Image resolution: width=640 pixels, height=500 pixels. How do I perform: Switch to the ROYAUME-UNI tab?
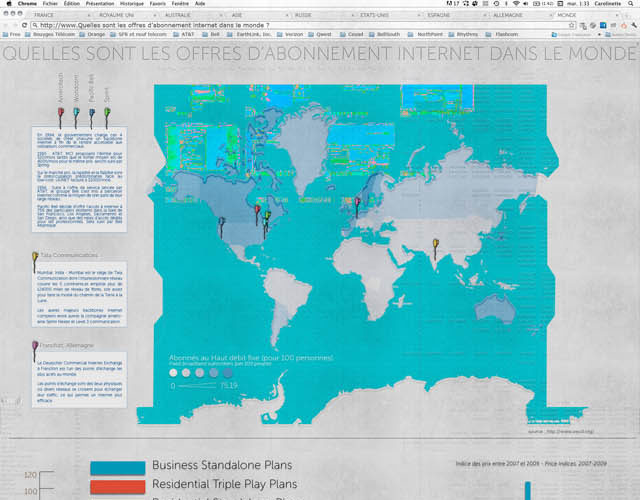[x=119, y=17]
